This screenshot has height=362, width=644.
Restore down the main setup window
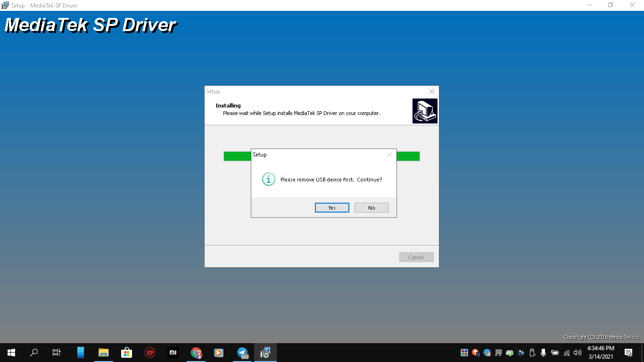click(x=611, y=5)
